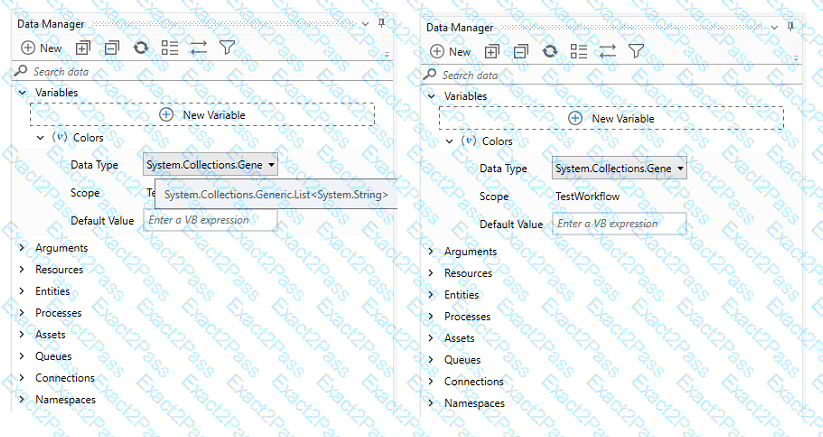This screenshot has width=823, height=437.
Task: Add a New Variable in the left panel
Action: (x=202, y=115)
